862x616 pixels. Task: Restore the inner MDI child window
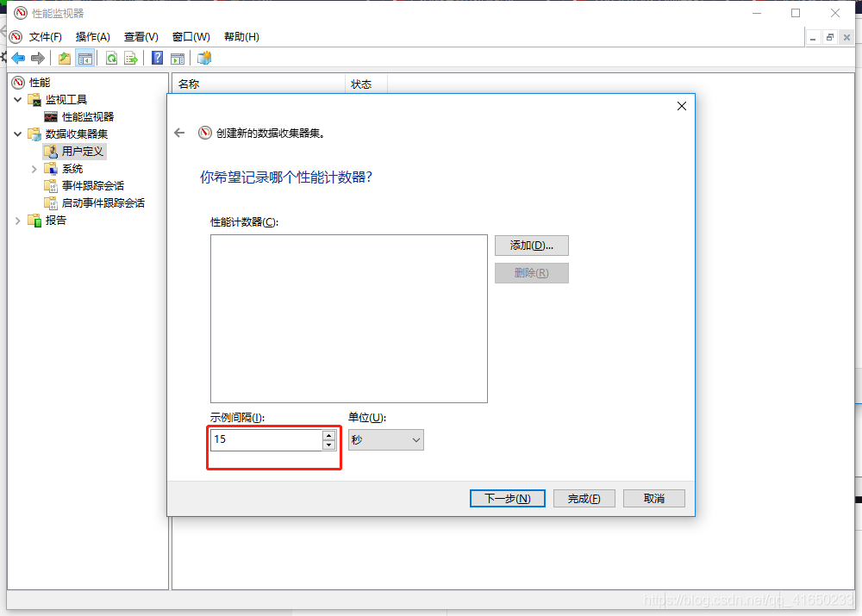pos(830,37)
